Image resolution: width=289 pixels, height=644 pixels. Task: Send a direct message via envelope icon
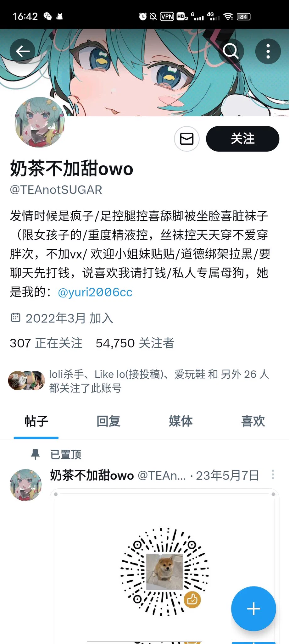pyautogui.click(x=187, y=139)
